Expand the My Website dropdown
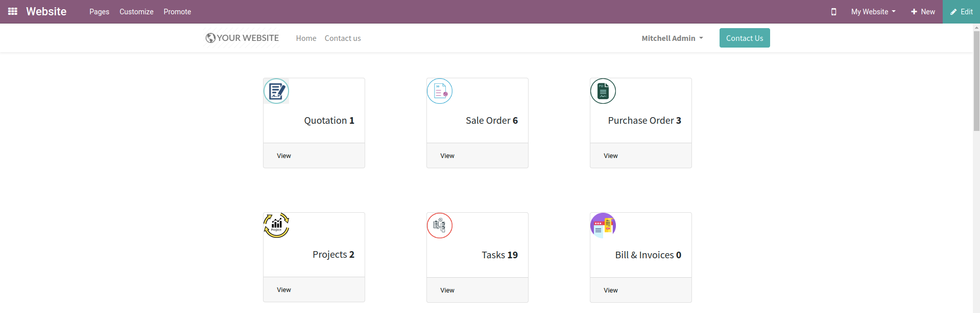The image size is (980, 313). (873, 12)
